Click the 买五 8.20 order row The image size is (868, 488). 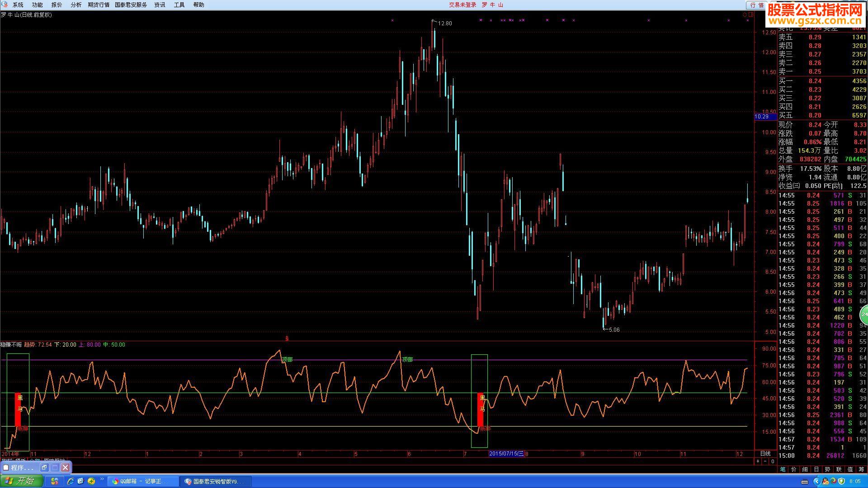point(822,115)
